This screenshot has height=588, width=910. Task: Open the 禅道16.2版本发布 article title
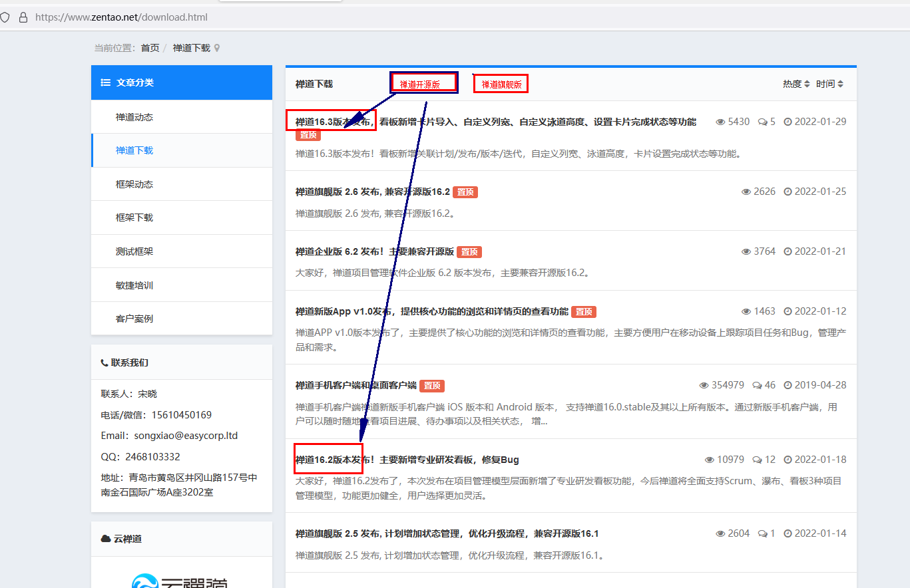[x=407, y=460]
